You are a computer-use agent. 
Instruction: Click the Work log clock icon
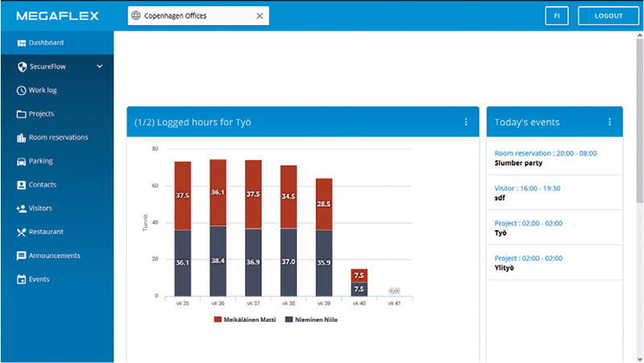22,90
